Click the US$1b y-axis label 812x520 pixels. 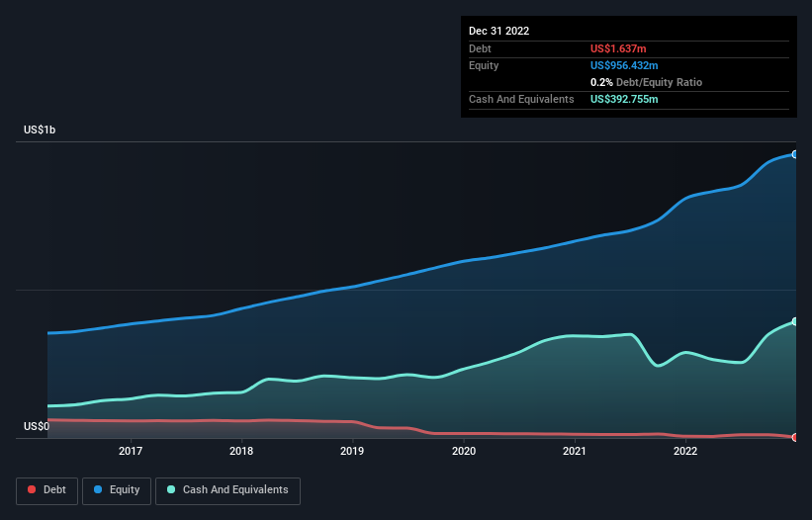[x=40, y=130]
